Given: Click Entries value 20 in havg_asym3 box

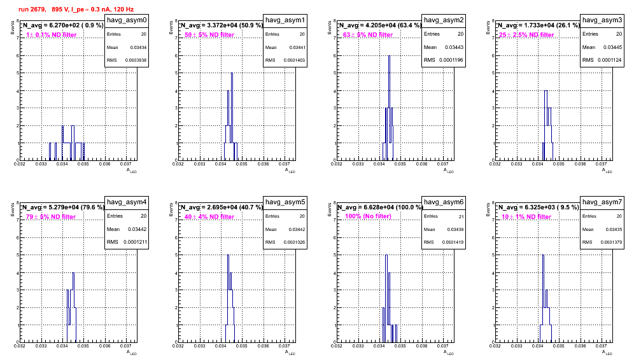Looking at the screenshot, I should (x=619, y=34).
